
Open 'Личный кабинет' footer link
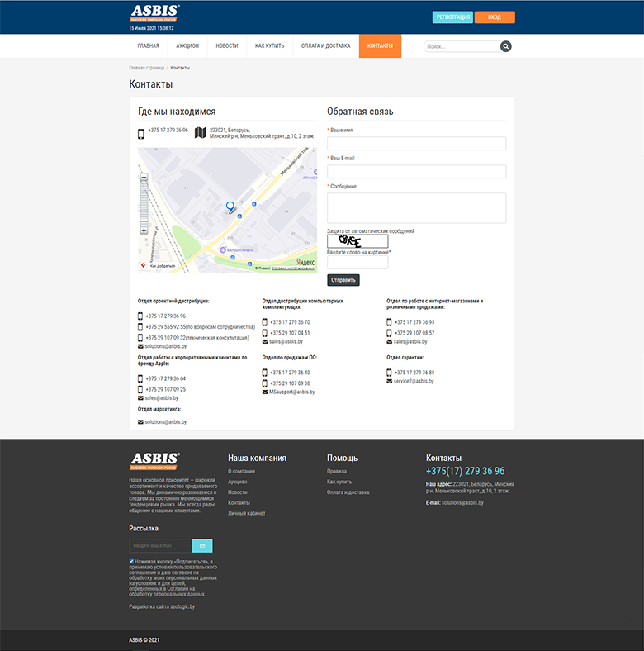[x=247, y=513]
